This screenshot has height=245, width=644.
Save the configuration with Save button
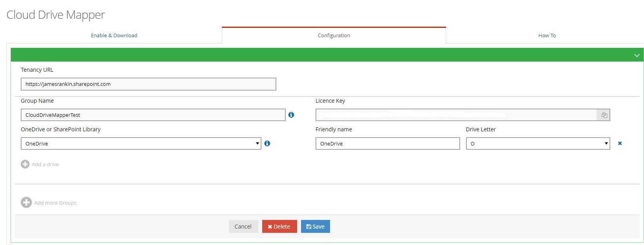click(316, 227)
